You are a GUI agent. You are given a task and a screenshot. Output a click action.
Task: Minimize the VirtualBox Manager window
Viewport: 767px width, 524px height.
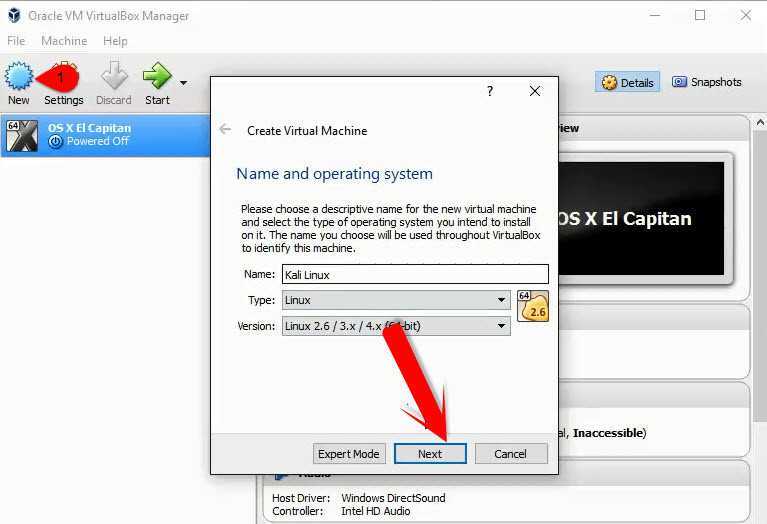(655, 15)
